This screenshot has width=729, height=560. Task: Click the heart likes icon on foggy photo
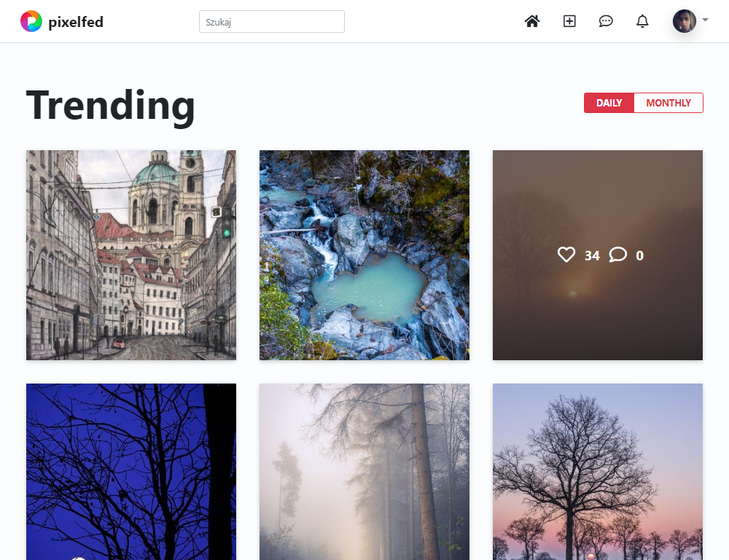pyautogui.click(x=566, y=255)
